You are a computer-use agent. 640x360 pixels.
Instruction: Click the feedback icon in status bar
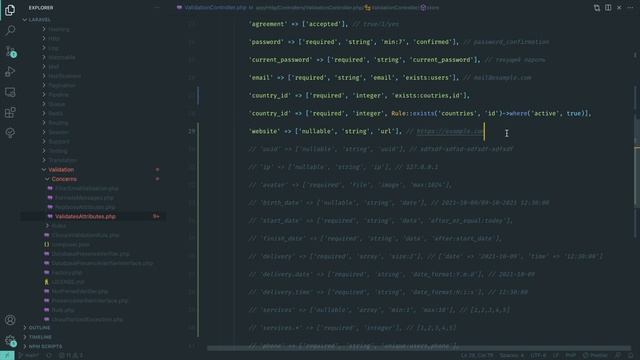click(618, 356)
